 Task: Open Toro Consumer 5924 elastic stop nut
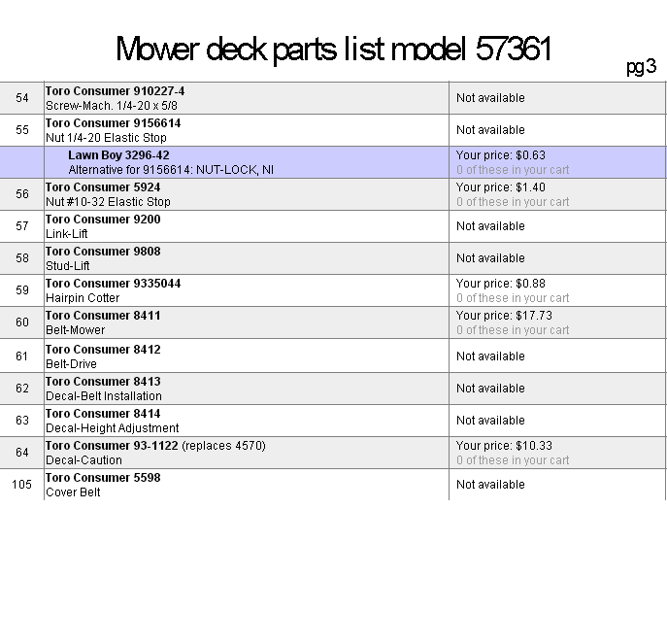(x=103, y=187)
